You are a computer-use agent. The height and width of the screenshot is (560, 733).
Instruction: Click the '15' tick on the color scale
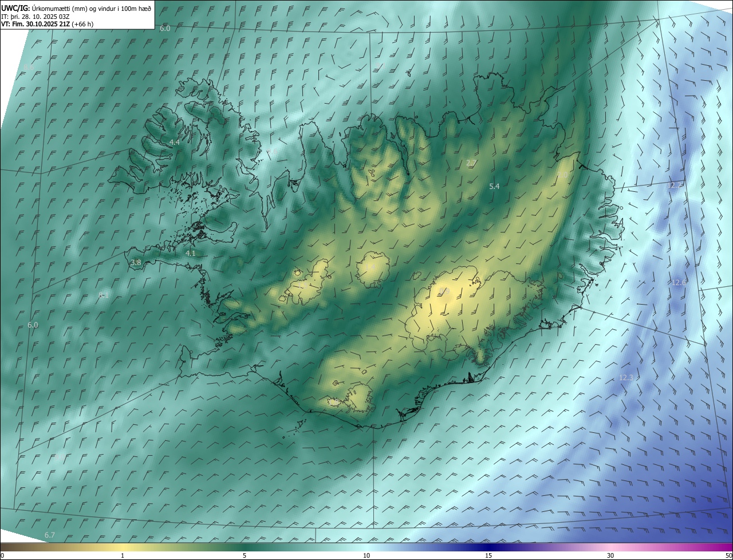tap(488, 555)
